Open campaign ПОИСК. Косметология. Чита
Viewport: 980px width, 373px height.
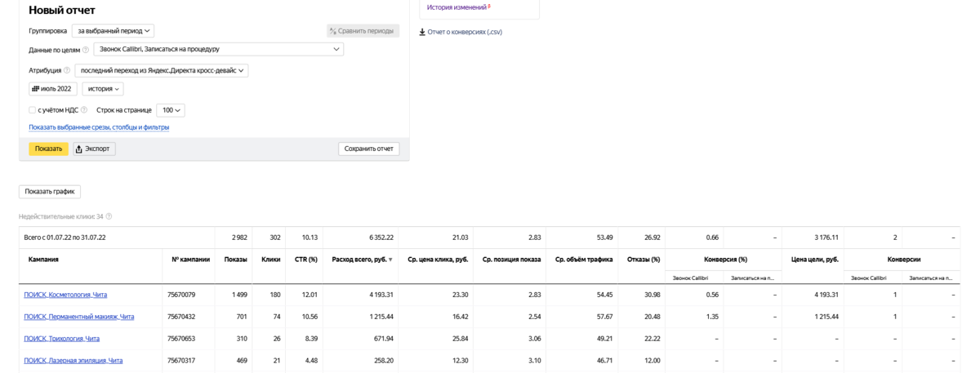click(x=65, y=295)
